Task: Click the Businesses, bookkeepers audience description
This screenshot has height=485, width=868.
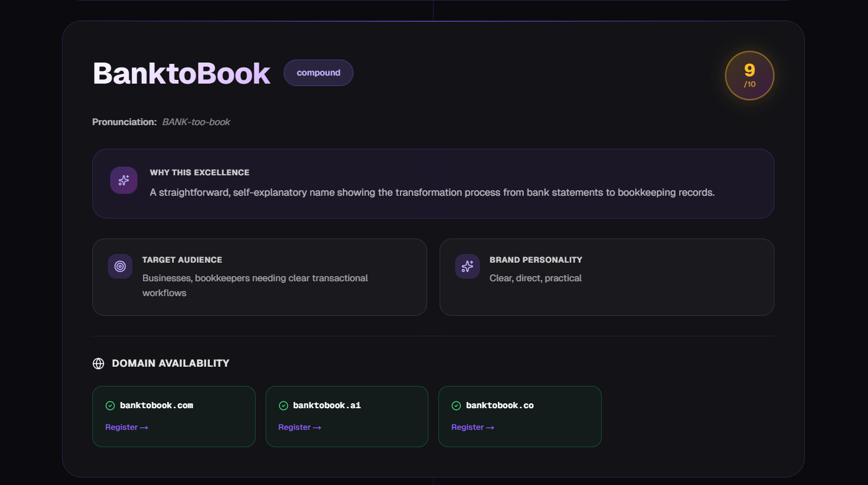Action: 255,286
